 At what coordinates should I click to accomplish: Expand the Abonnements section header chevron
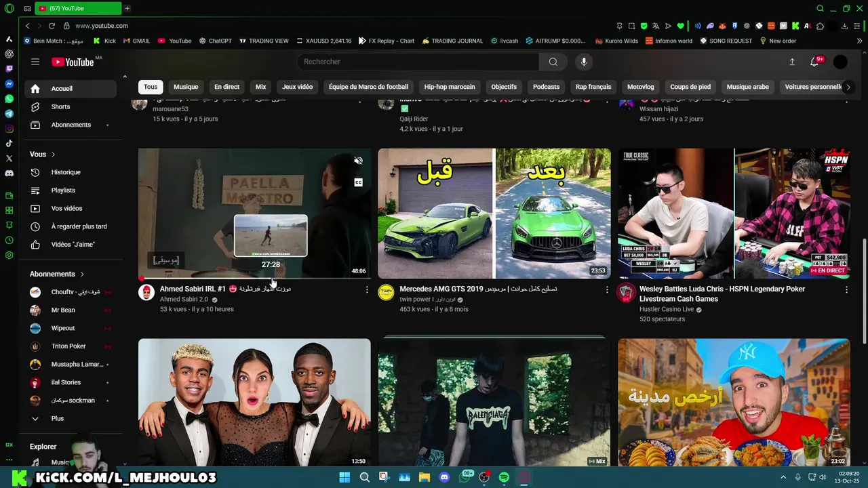[x=82, y=274]
